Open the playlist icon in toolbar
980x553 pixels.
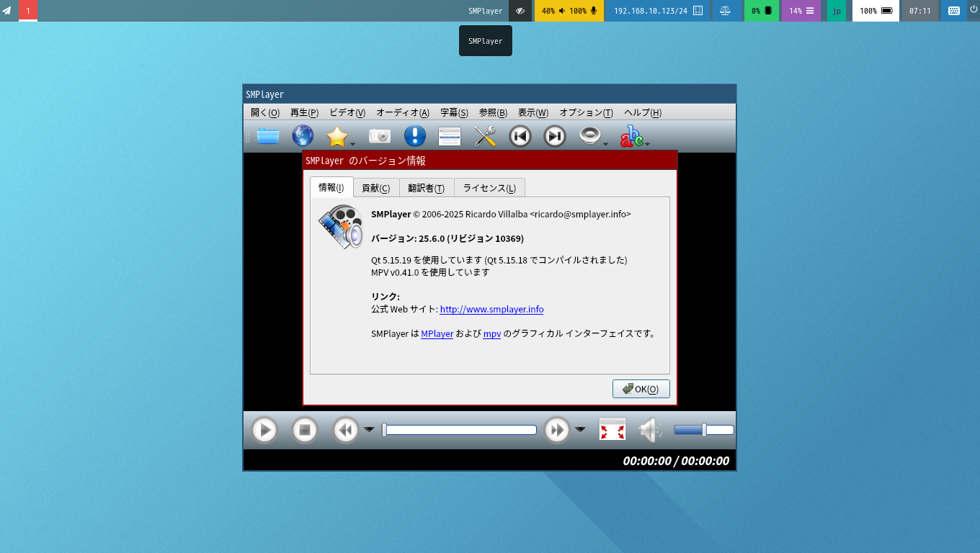(x=450, y=136)
